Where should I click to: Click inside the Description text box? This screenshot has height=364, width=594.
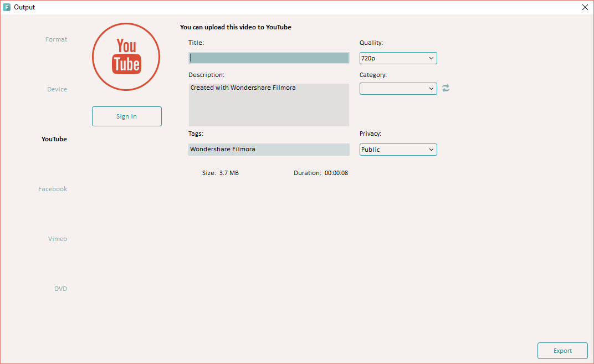[x=269, y=105]
